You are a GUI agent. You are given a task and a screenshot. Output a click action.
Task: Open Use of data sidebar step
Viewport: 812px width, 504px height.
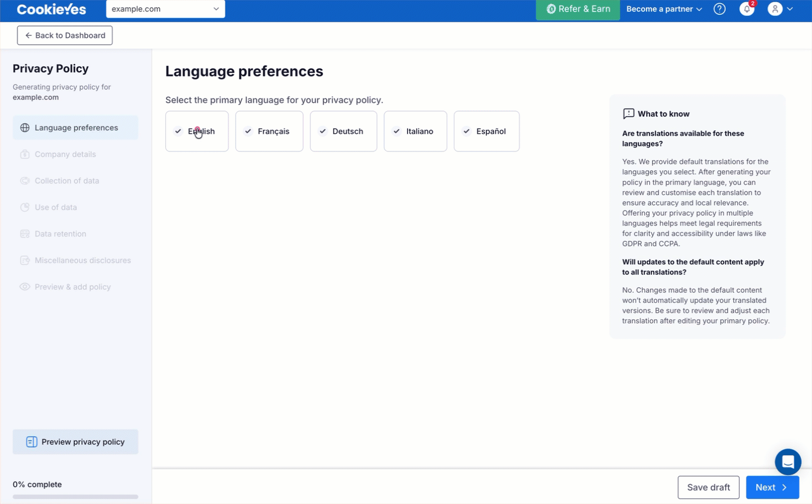tap(76, 207)
